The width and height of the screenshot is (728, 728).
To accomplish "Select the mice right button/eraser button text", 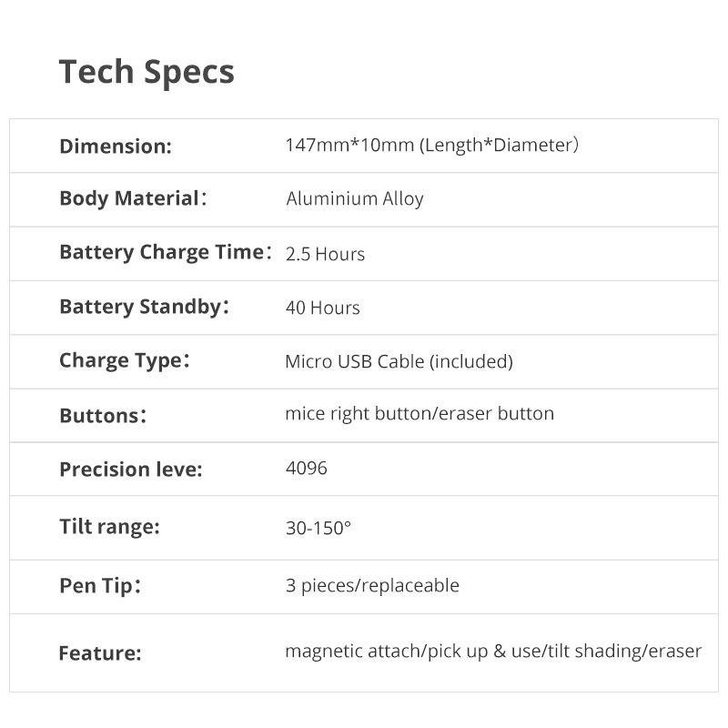I will 420,413.
